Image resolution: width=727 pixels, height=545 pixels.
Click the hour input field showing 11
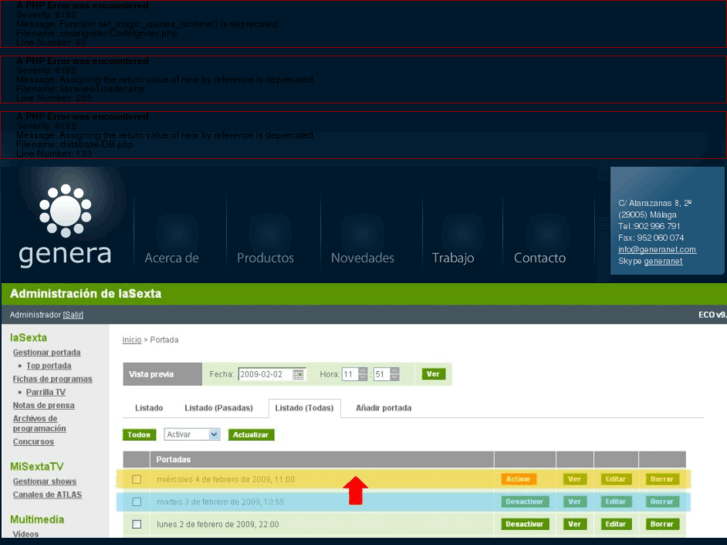pyautogui.click(x=350, y=374)
